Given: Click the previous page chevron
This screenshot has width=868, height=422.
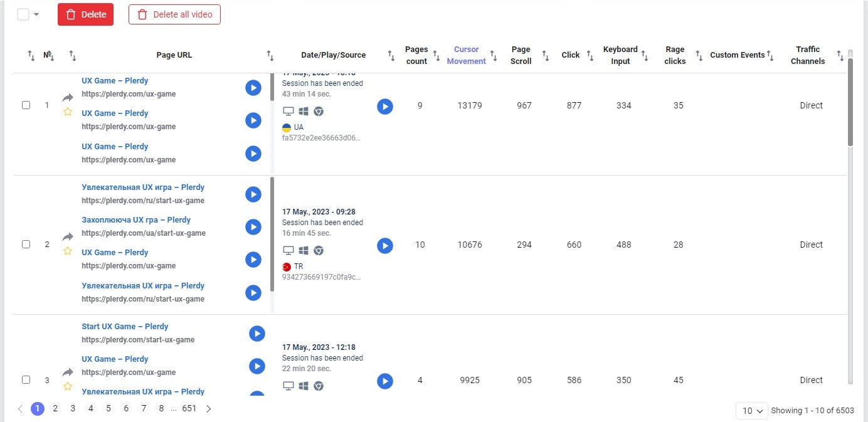Looking at the screenshot, I should click(x=20, y=409).
